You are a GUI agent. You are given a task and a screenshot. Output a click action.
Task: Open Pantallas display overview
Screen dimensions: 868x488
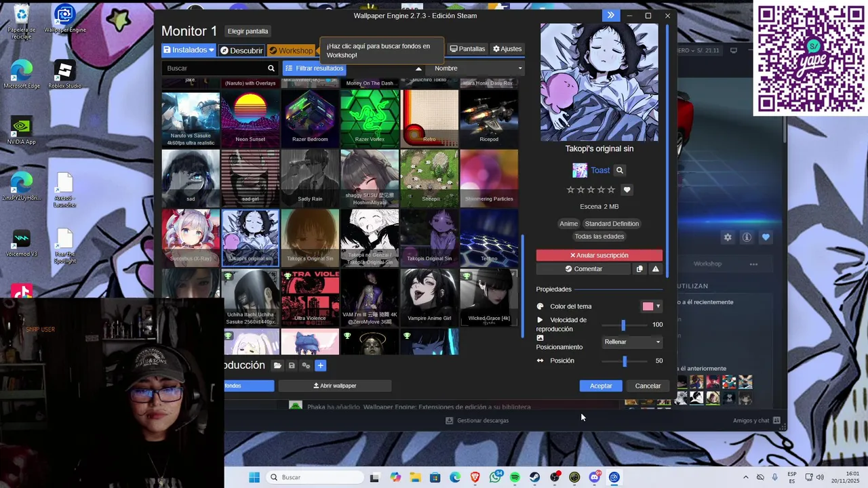point(468,49)
